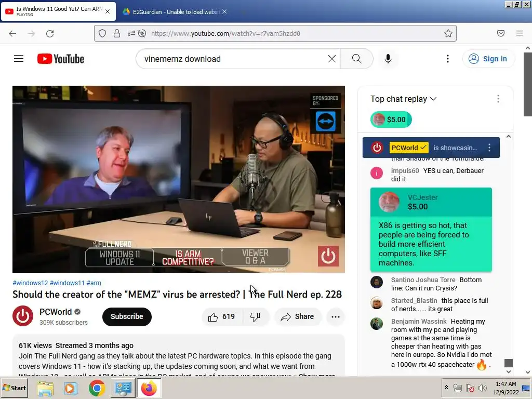Open chat options three-dot menu

(x=498, y=99)
